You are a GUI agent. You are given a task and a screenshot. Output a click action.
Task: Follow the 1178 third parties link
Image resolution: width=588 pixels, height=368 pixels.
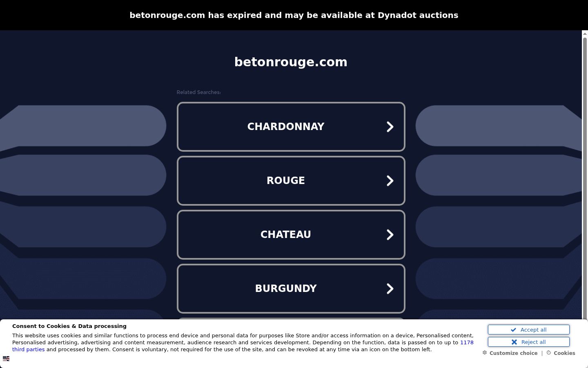243,346
